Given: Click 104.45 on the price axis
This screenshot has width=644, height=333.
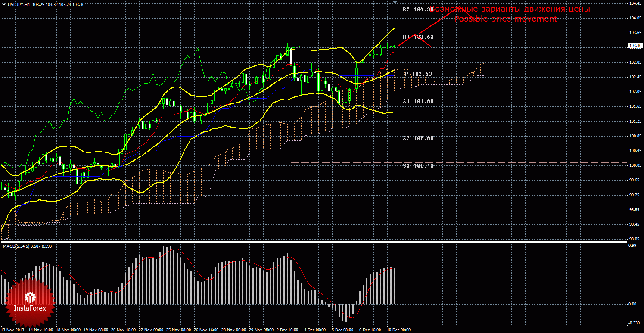Looking at the screenshot, I should click(635, 3).
